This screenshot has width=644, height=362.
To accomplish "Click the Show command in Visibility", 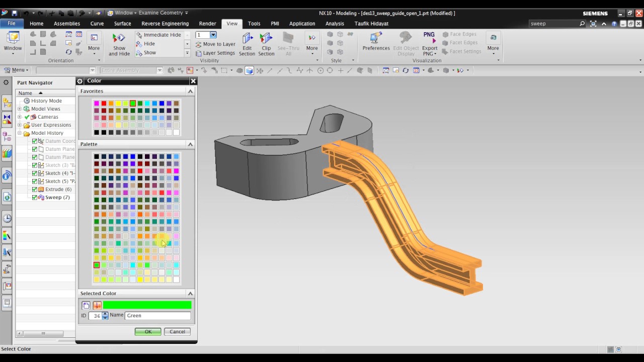I will (x=146, y=52).
